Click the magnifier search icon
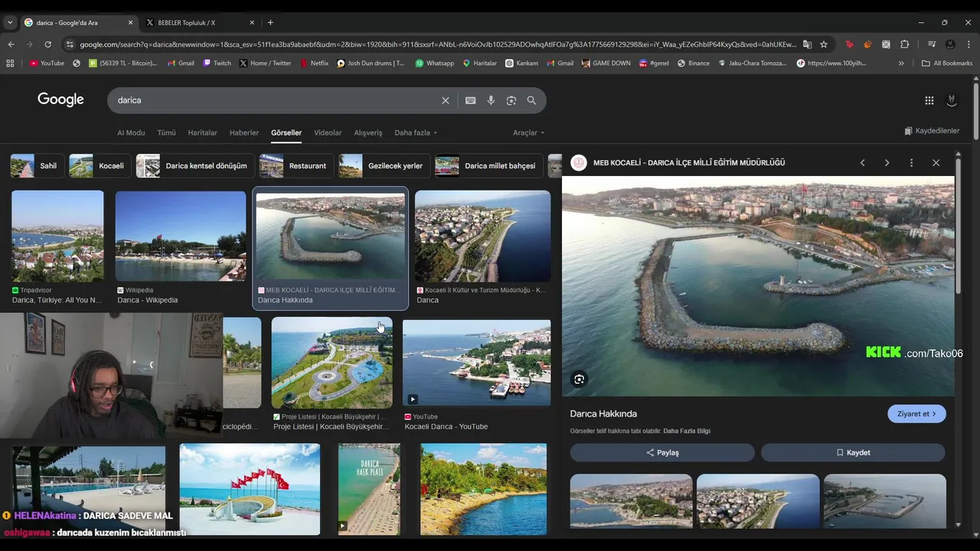The image size is (980, 551). click(x=531, y=100)
